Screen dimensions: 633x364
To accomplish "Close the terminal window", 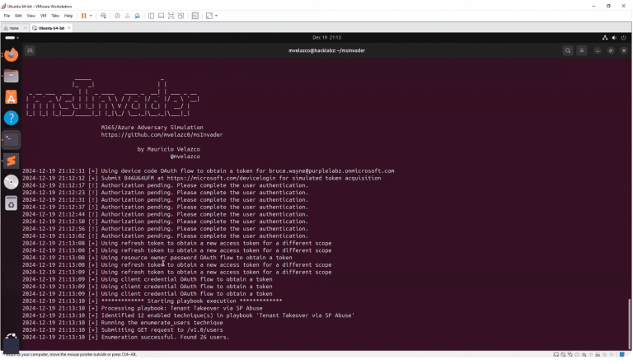I will pos(624,51).
